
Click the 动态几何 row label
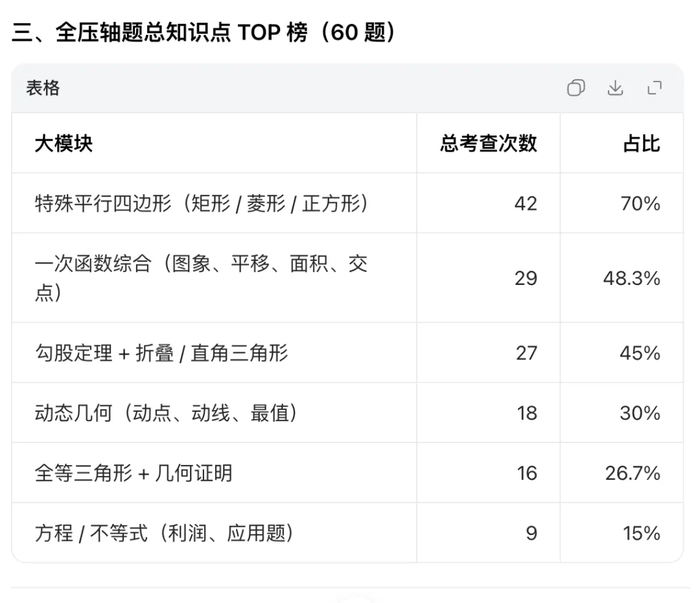[x=166, y=413]
